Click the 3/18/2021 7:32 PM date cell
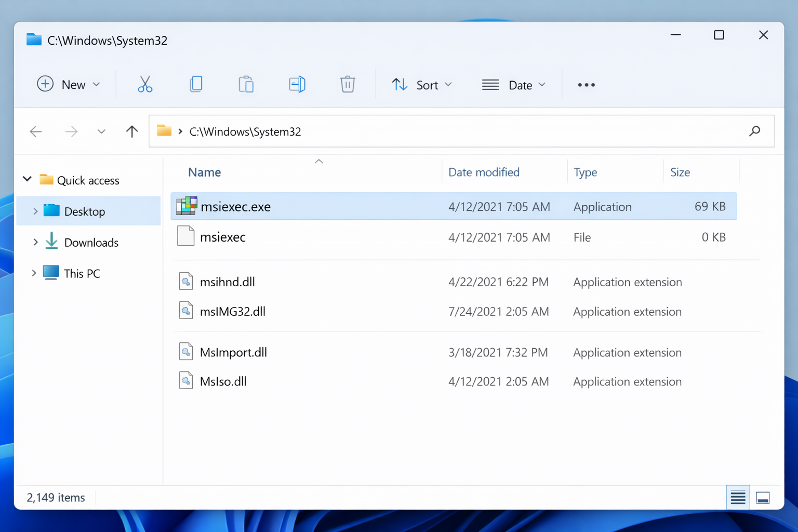Viewport: 798px width, 532px height. (498, 353)
